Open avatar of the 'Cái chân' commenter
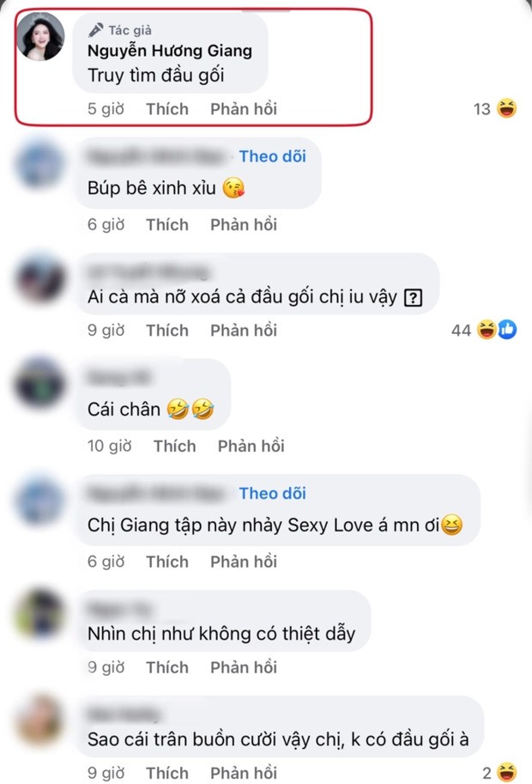Screen dimensions: 532x784 [x=40, y=382]
